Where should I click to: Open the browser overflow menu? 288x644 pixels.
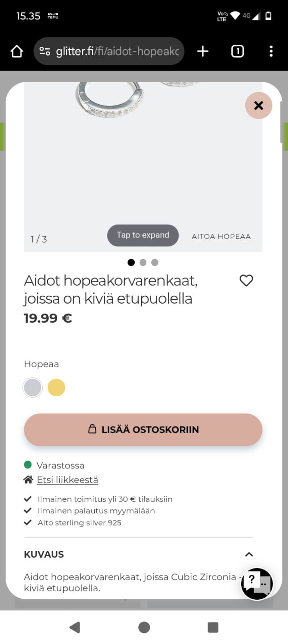pos(271,51)
